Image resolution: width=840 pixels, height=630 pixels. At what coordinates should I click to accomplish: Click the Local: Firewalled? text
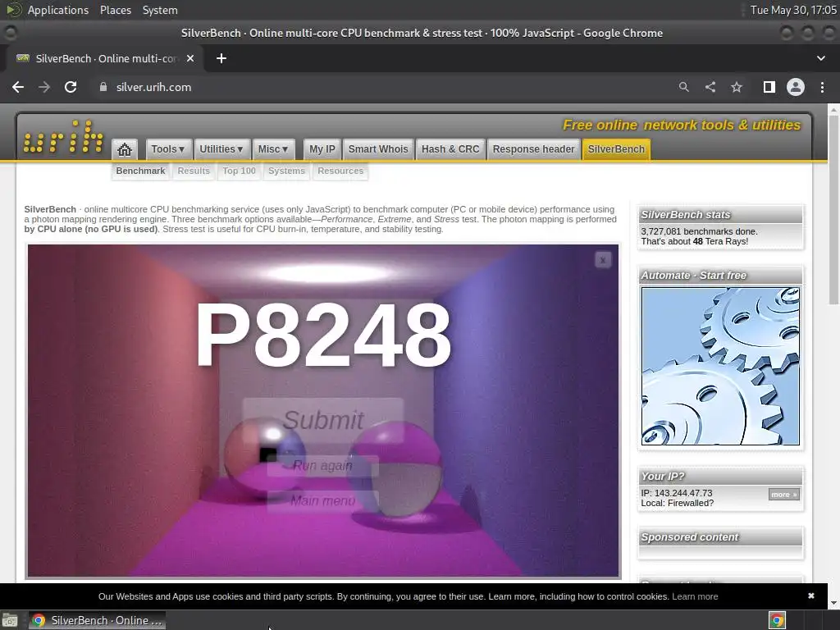tap(677, 503)
